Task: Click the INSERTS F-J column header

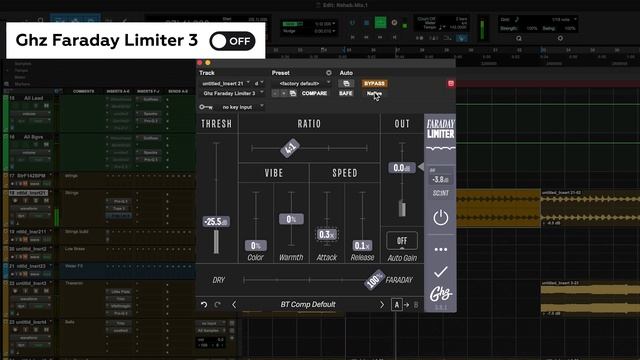Action: (148, 91)
